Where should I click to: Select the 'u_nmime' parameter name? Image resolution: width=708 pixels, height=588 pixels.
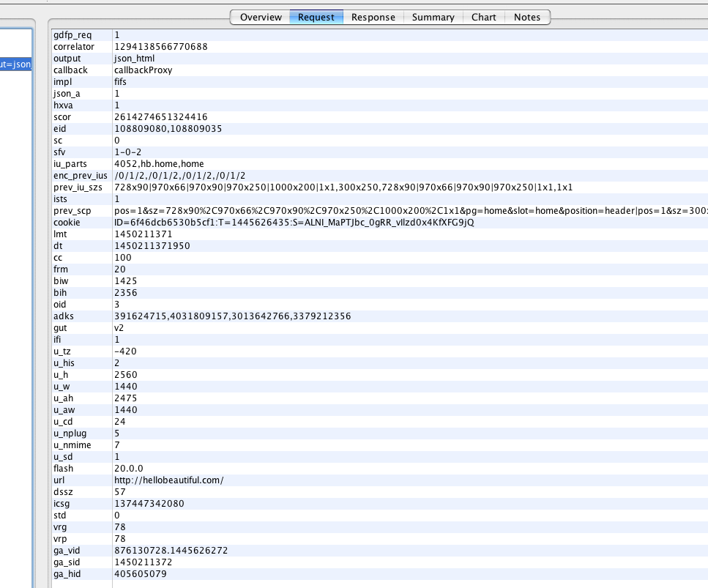coord(72,445)
